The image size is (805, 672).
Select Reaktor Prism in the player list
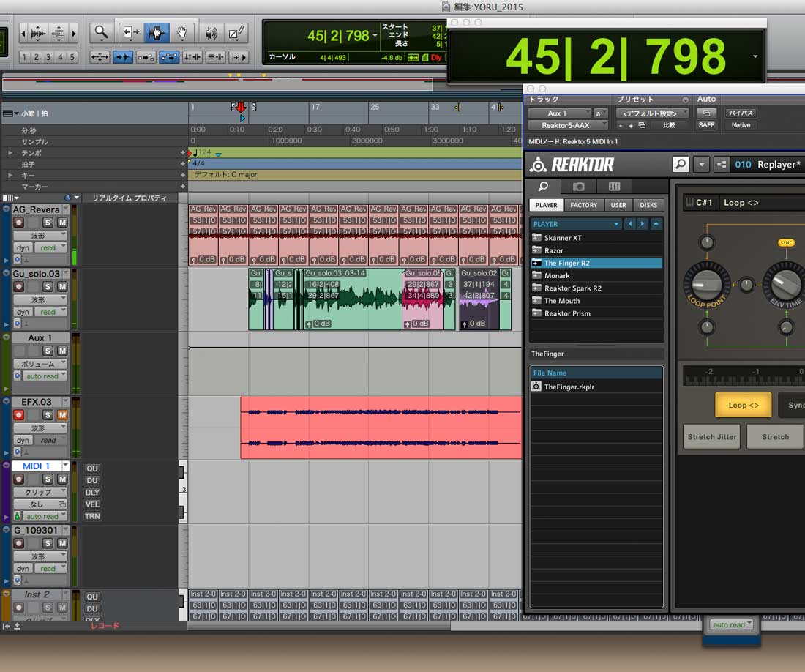(x=596, y=313)
